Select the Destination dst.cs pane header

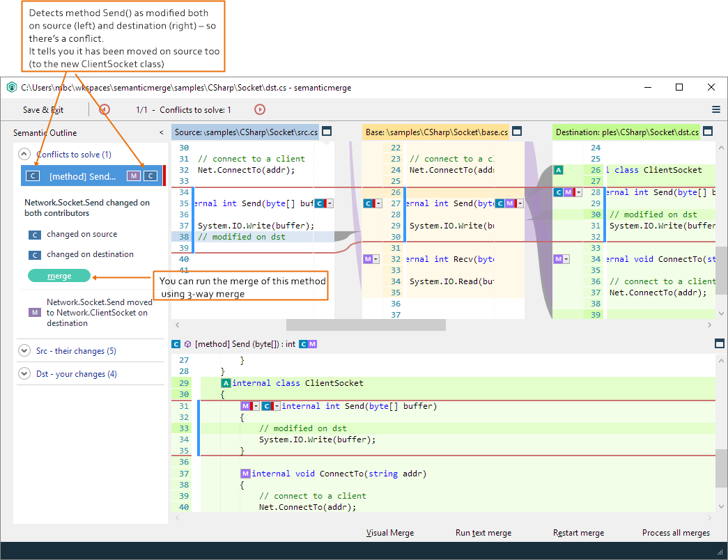tap(627, 132)
